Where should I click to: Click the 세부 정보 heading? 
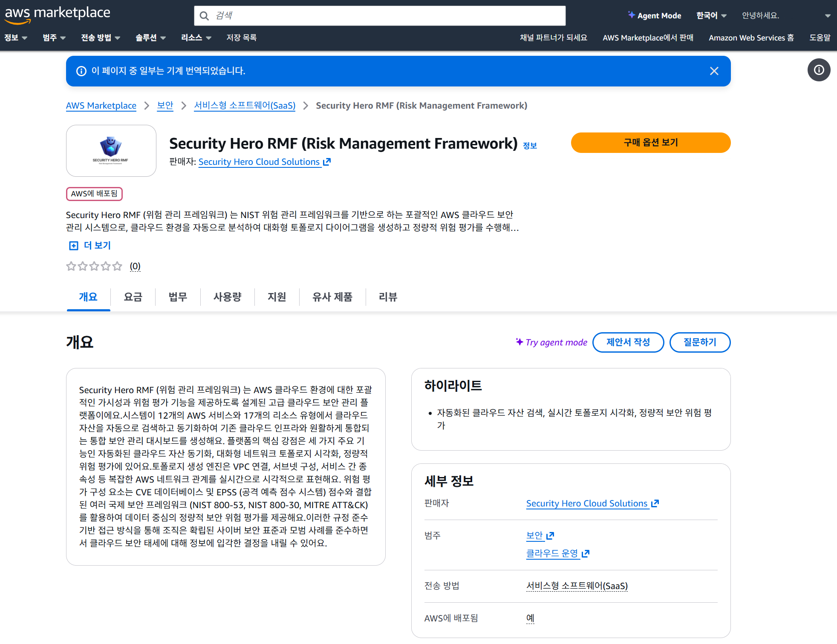coord(449,481)
